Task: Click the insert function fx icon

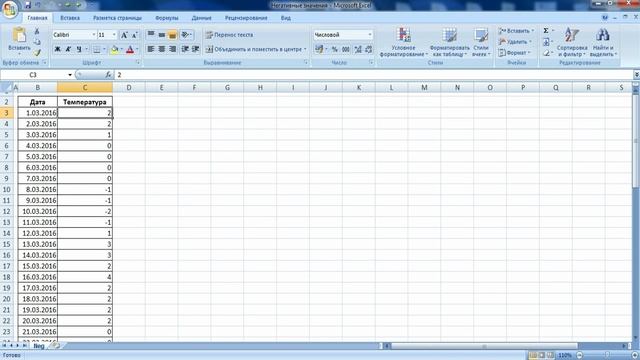Action: coord(108,75)
